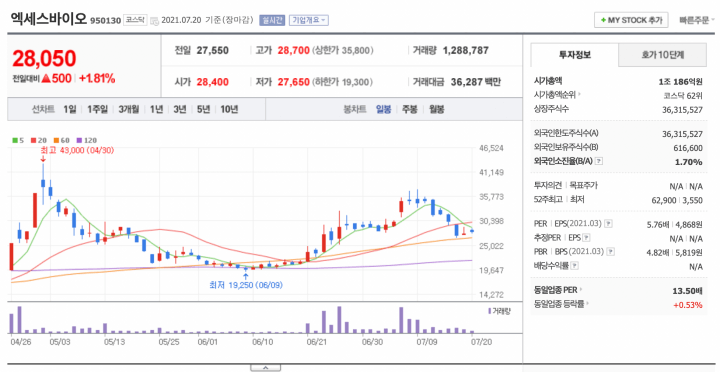Screen dimensions: 720x372
Task: Click the 외국인보유주식수 value 616,600
Action: 688,148
